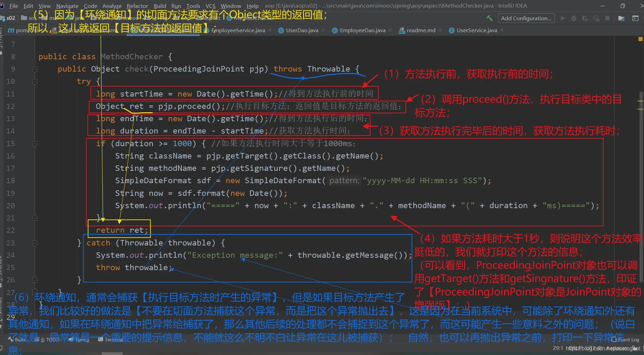644x355 pixels.
Task: Open the Code menu
Action: tap(90, 6)
